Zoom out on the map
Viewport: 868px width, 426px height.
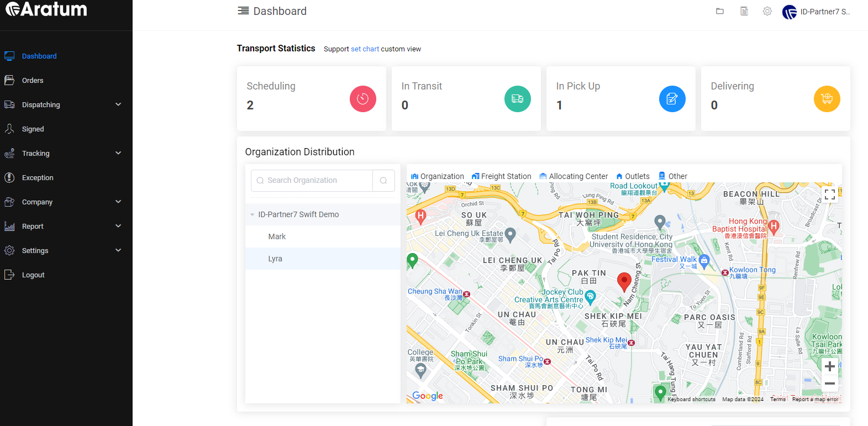tap(830, 383)
